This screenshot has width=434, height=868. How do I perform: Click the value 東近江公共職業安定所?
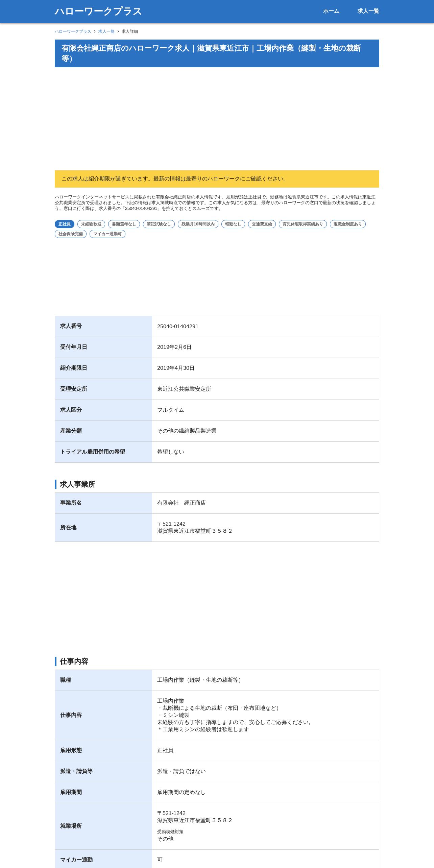tap(184, 389)
